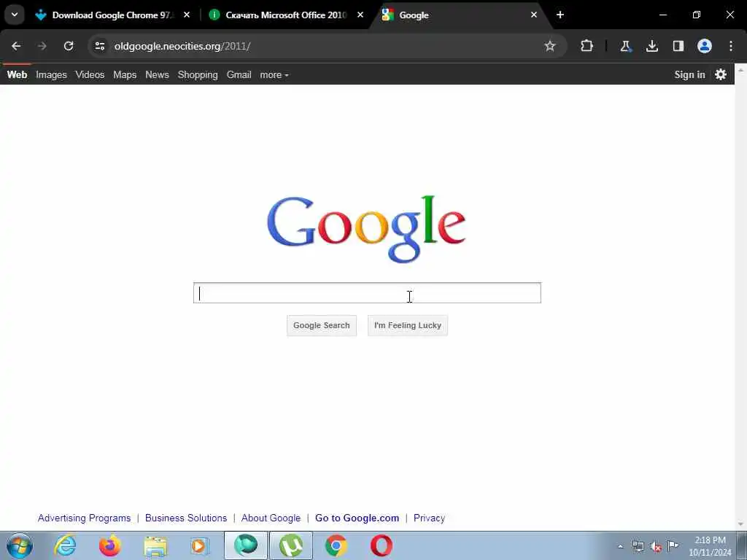Go back to the previous page

pos(16,46)
